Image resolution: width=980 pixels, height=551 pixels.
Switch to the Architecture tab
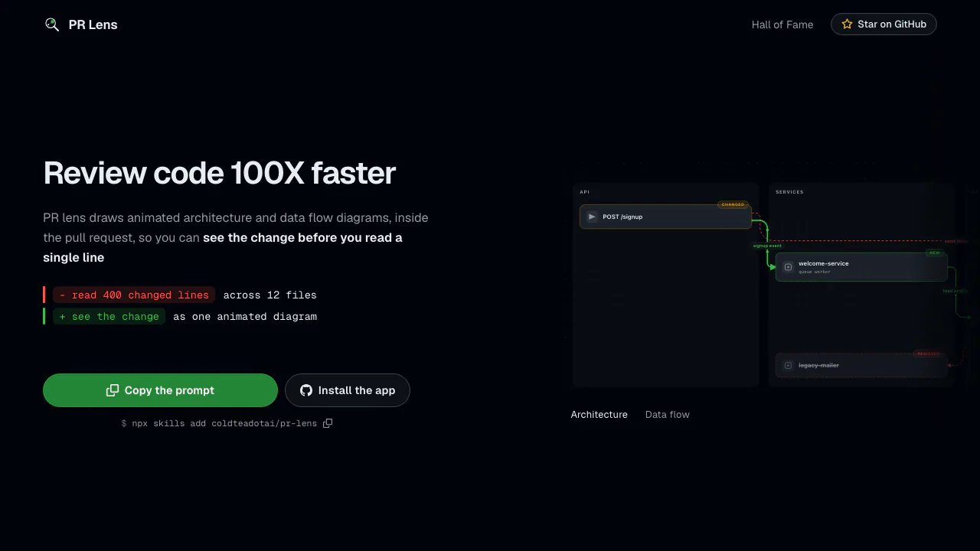click(599, 415)
